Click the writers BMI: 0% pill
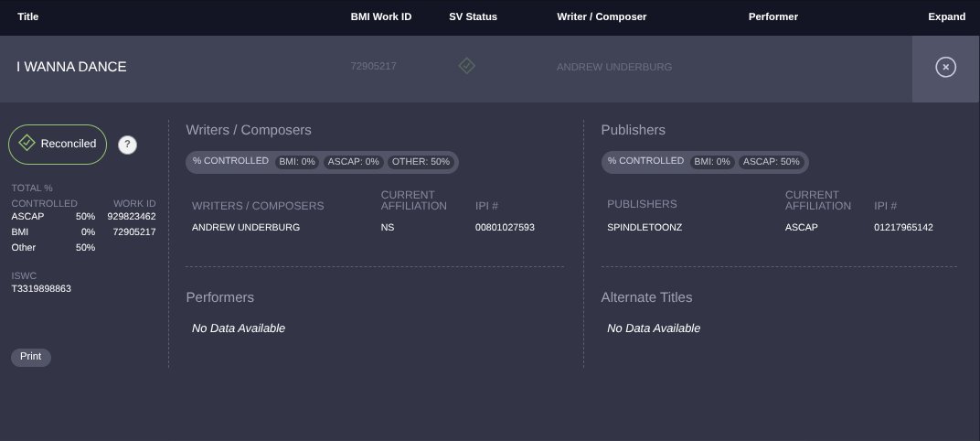This screenshot has width=980, height=441. (x=297, y=162)
